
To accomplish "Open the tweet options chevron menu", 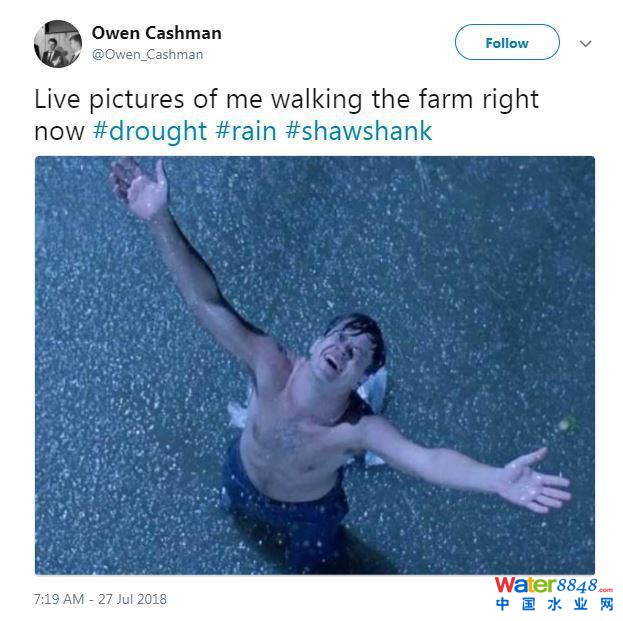I will (585, 43).
